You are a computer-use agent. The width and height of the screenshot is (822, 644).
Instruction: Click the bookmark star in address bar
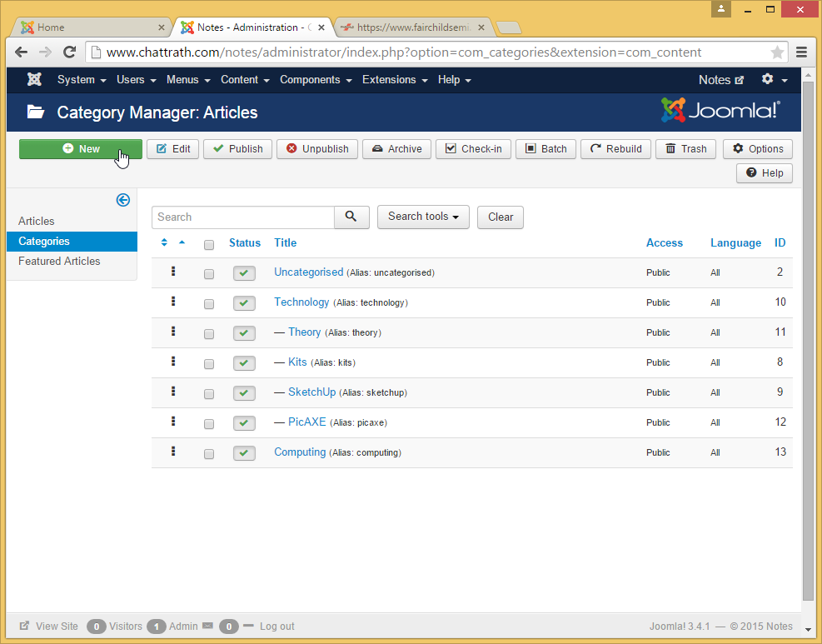(x=777, y=52)
